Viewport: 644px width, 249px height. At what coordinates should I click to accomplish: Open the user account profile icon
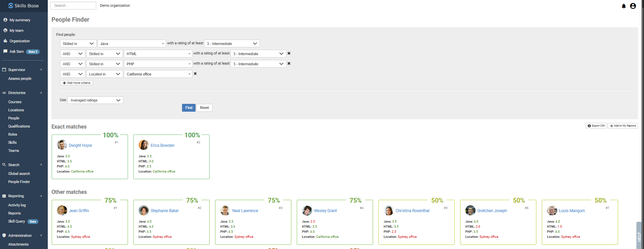coord(633,6)
